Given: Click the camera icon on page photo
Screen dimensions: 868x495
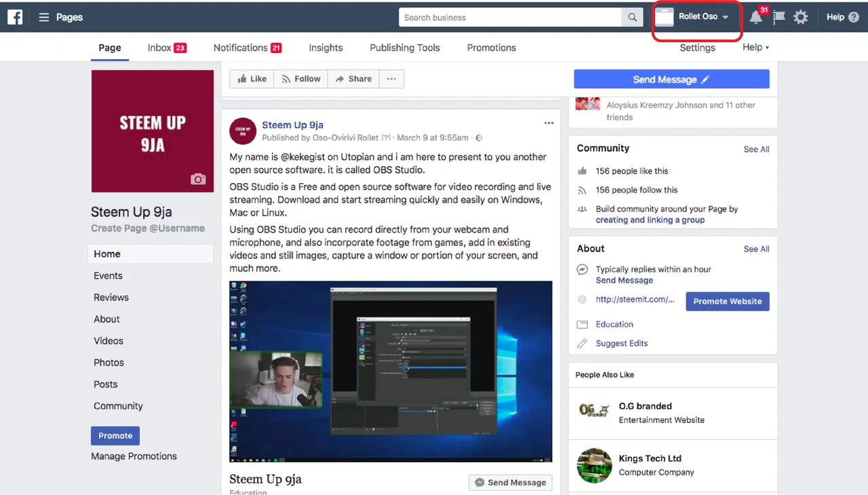Looking at the screenshot, I should (x=198, y=179).
